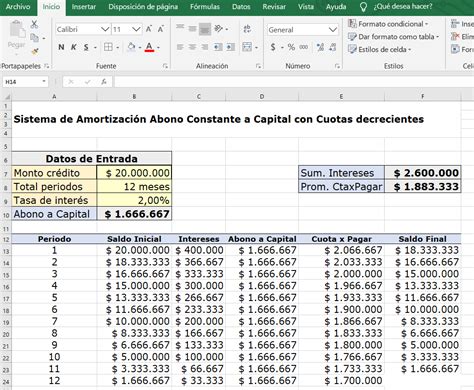474x390 pixels.
Task: Click the Copy icon in the clipboard group
Action: point(34,38)
